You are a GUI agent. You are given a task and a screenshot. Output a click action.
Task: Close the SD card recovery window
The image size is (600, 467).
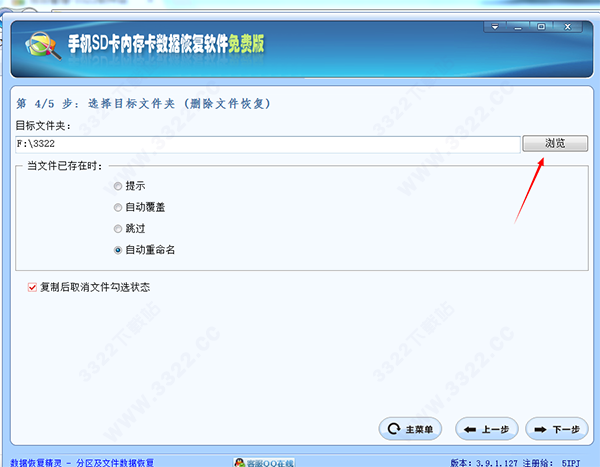tap(567, 27)
